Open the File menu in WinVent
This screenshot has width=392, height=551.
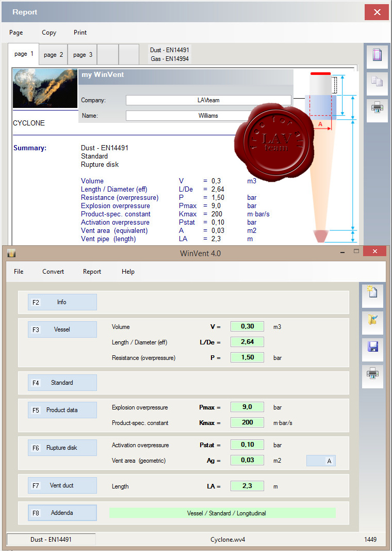(x=19, y=271)
